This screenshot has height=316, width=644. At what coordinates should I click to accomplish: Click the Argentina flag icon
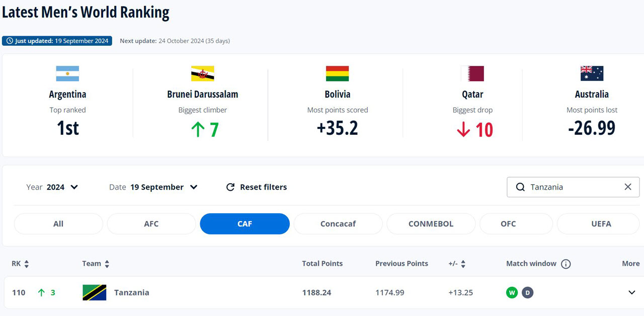[67, 73]
